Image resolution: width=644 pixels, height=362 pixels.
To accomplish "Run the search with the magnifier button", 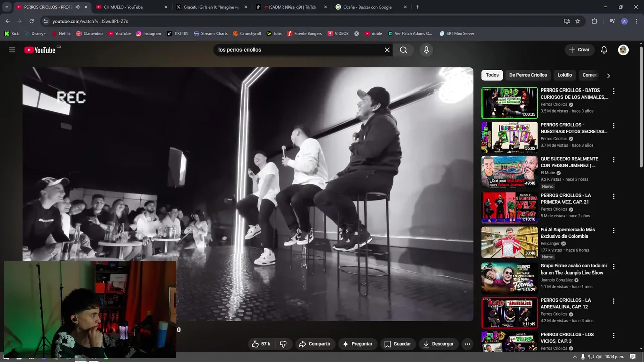I will coord(404,50).
